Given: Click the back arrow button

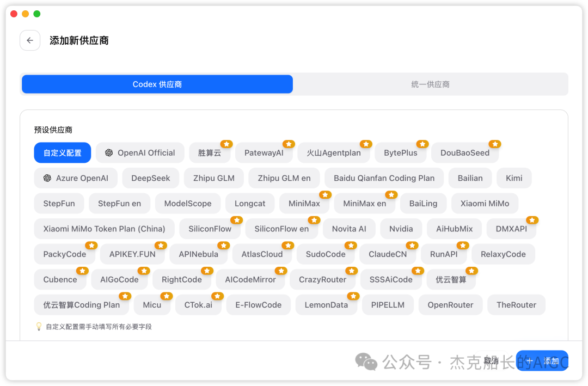Looking at the screenshot, I should pyautogui.click(x=30, y=40).
